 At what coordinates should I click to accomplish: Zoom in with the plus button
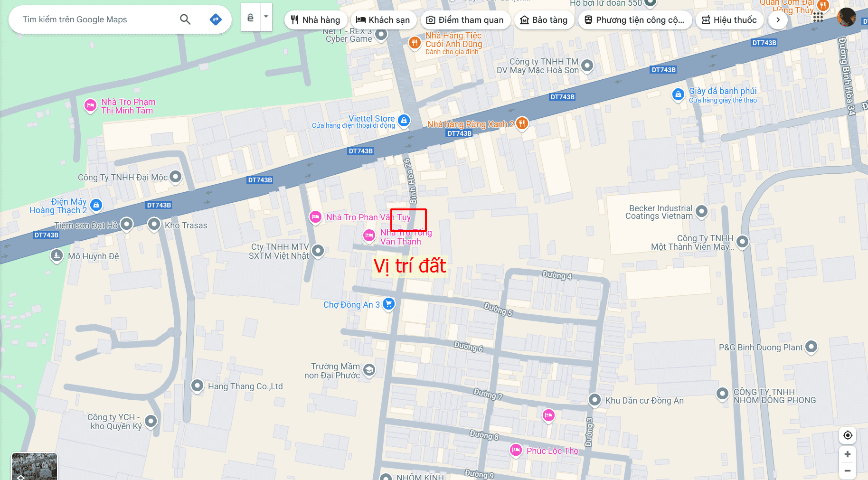pos(848,454)
